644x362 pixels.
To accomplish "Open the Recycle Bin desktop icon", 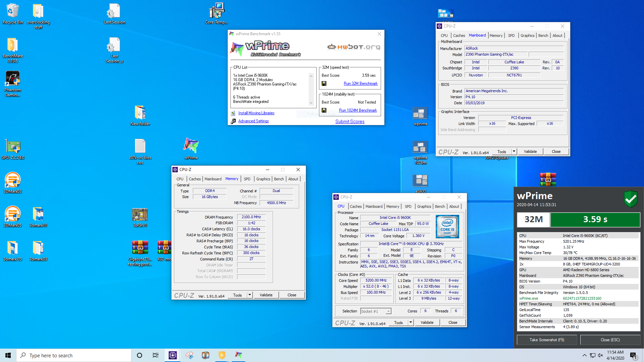I will [13, 13].
